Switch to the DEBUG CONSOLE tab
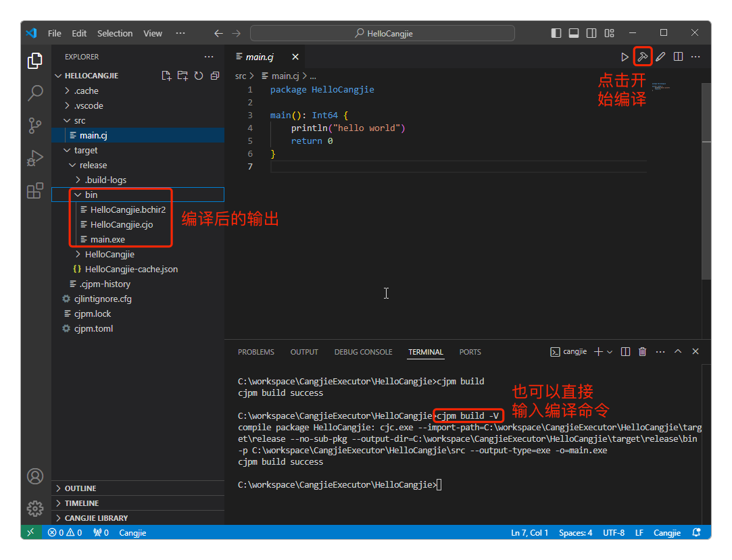 (x=363, y=352)
